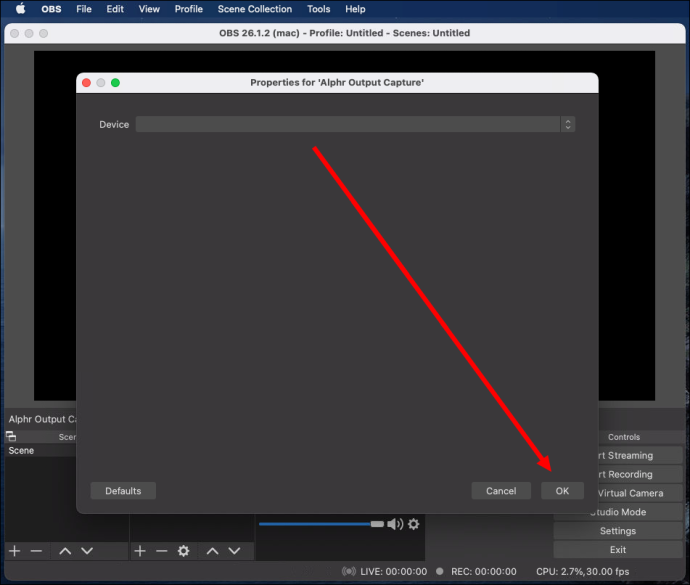Viewport: 690px width, 585px height.
Task: Move scene up with arrow icon
Action: click(65, 551)
